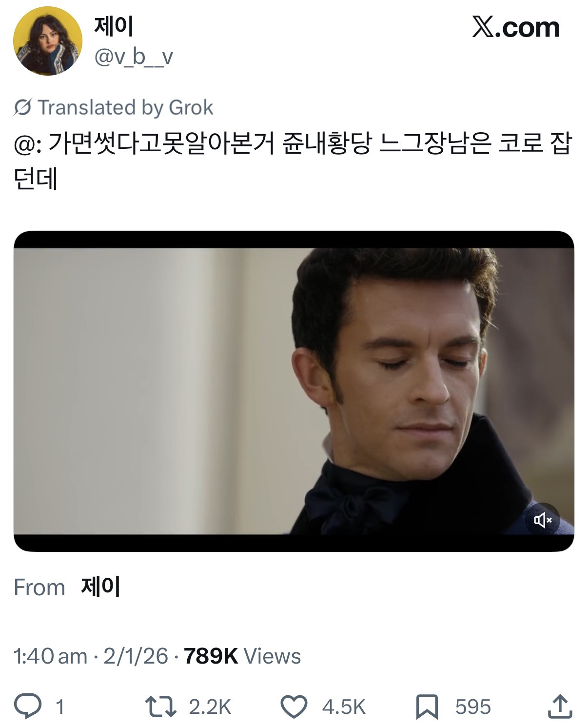Open the profile avatar picture
The height and width of the screenshot is (727, 588).
tap(47, 41)
